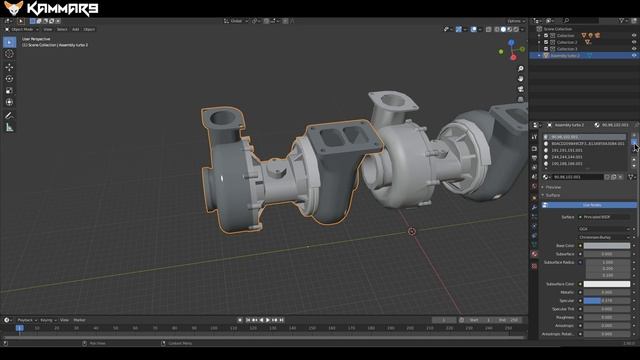
Task: Open the viewport Options dropdown
Action: (516, 21)
